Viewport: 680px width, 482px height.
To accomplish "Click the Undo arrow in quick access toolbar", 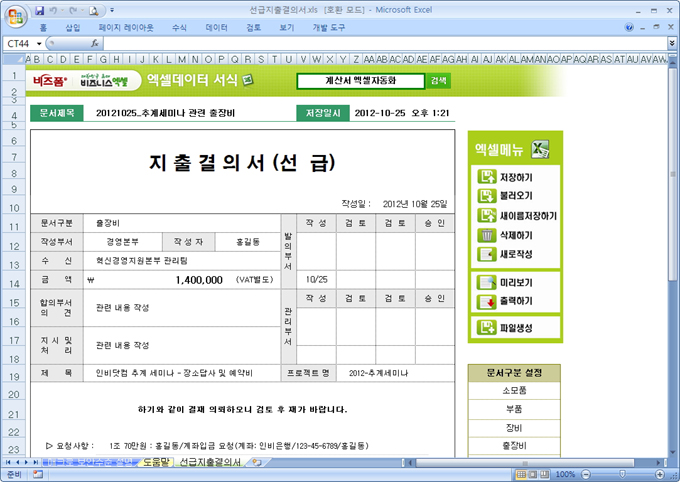I will point(53,10).
